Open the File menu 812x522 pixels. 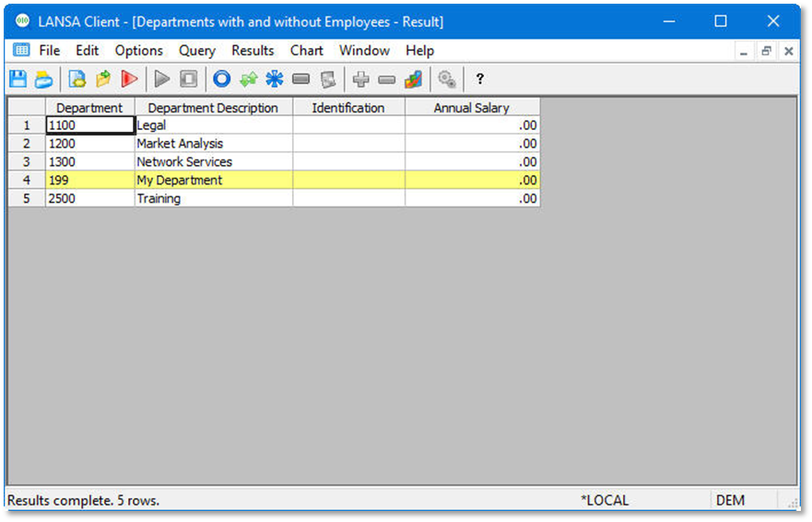50,51
